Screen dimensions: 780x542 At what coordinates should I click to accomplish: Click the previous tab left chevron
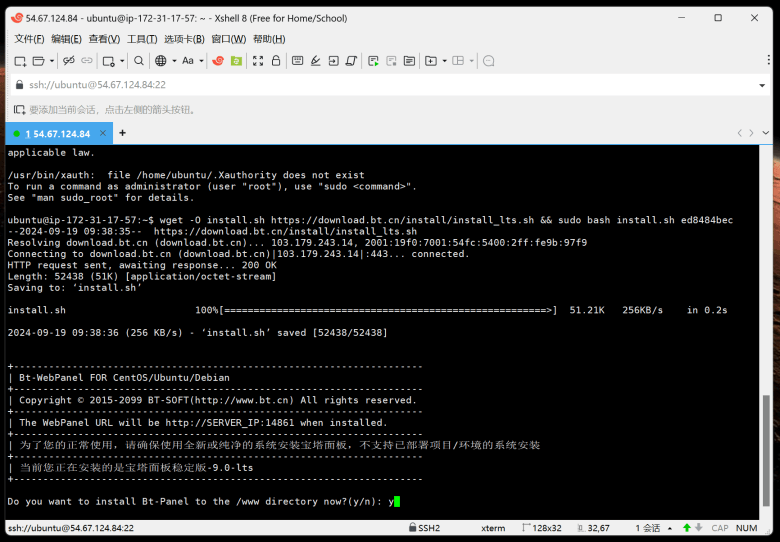(x=739, y=133)
